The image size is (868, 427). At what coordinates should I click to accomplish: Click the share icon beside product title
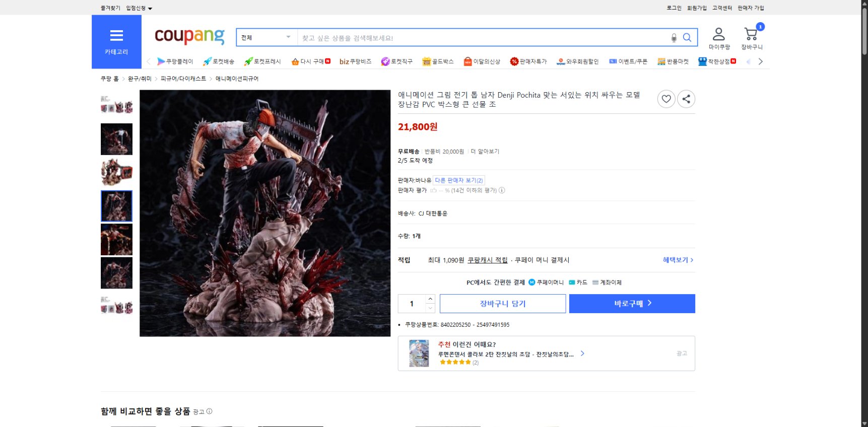686,99
